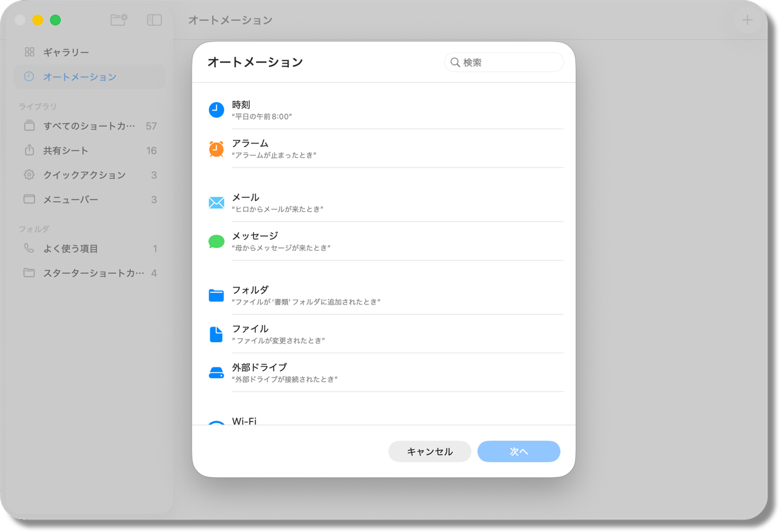Click the 次へ button to continue
The height and width of the screenshot is (532, 780).
(518, 451)
